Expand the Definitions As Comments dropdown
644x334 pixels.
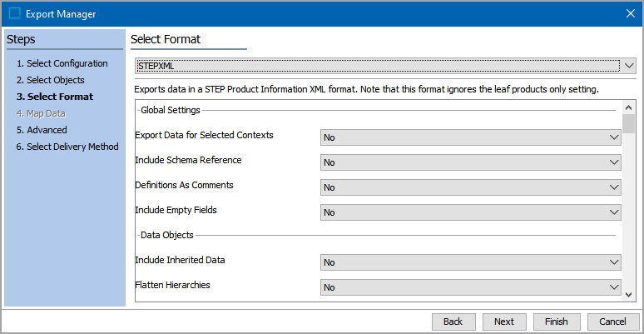[471, 187]
